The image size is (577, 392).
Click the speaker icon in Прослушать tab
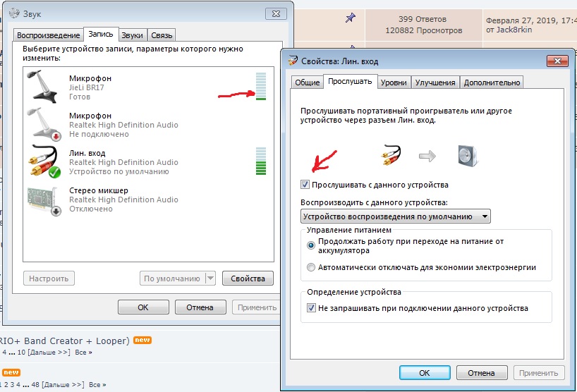[x=468, y=156]
